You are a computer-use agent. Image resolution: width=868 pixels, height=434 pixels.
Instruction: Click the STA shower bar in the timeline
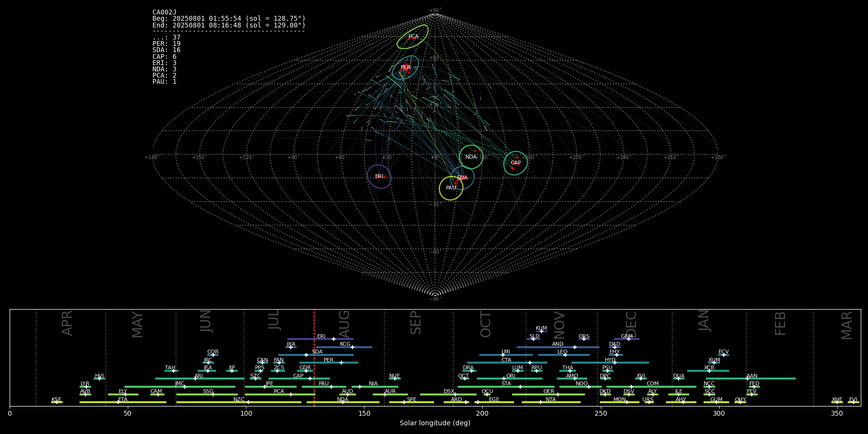506,386
